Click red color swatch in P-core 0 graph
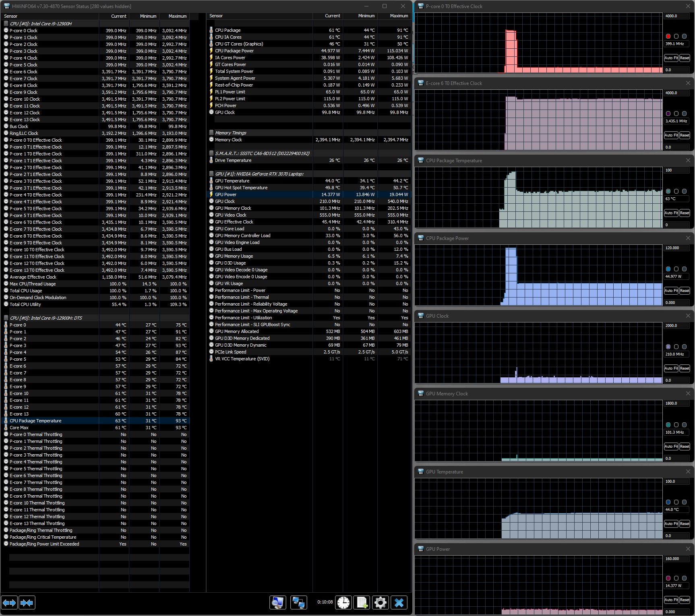 (668, 36)
